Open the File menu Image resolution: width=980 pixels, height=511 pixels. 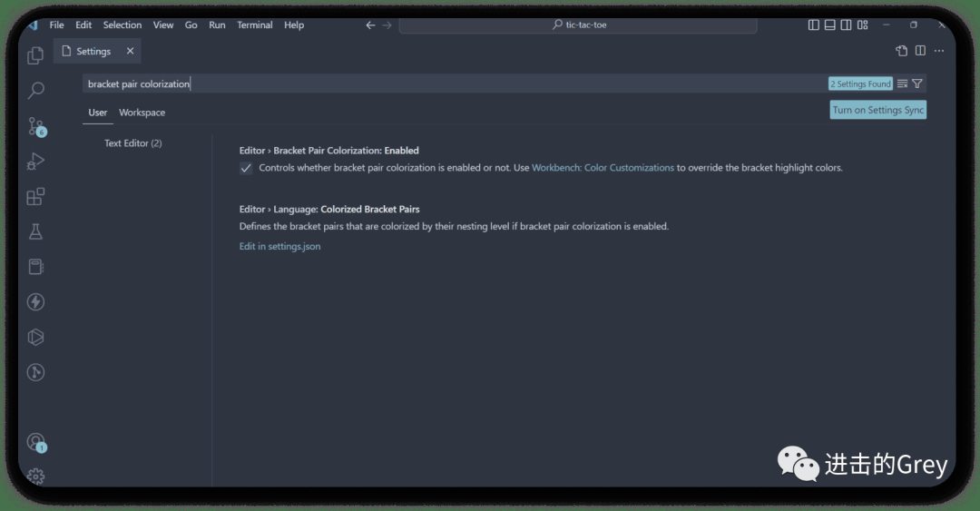[57, 25]
